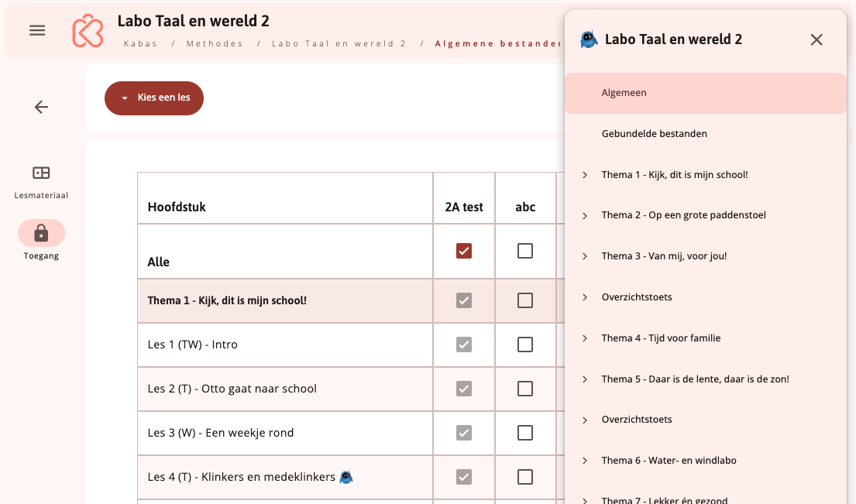Expand Thema 6 chevron in the panel
Screen dimensions: 856x504
[x=585, y=461]
